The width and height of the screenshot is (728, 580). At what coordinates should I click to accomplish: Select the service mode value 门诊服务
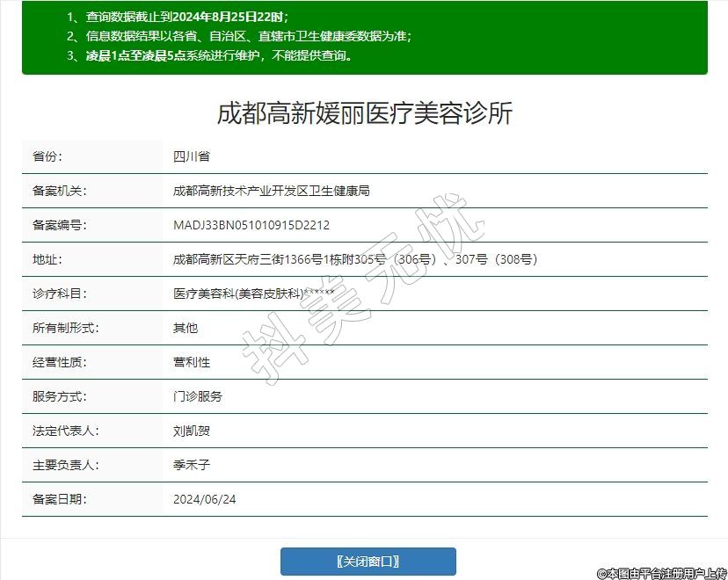pos(198,396)
